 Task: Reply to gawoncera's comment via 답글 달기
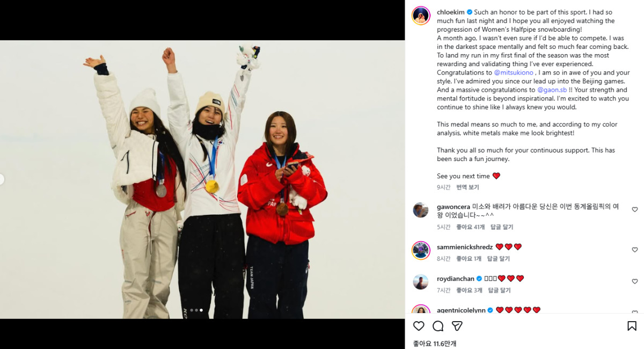502,227
